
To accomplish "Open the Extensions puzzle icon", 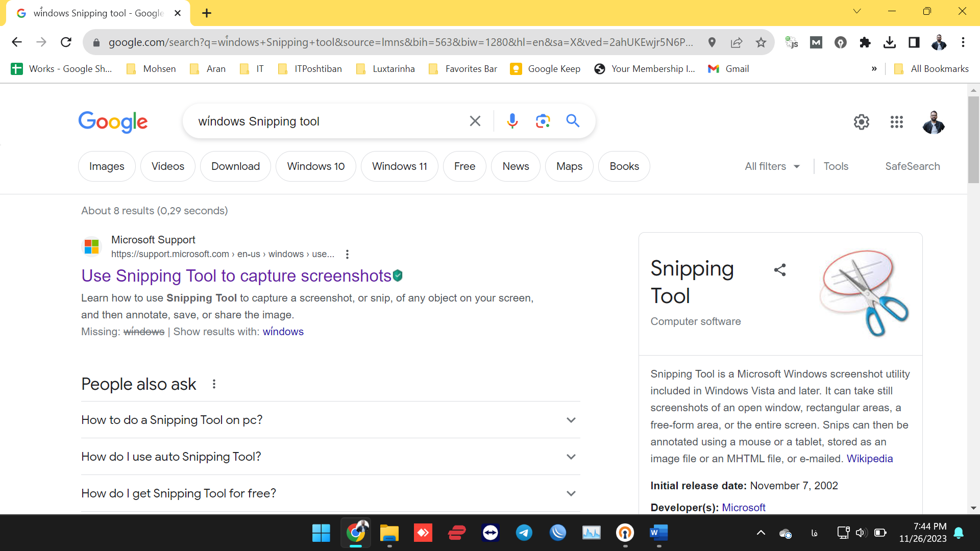I will pos(865,42).
